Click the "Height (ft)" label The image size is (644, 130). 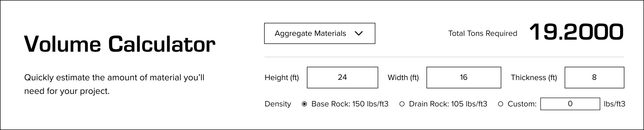point(282,78)
